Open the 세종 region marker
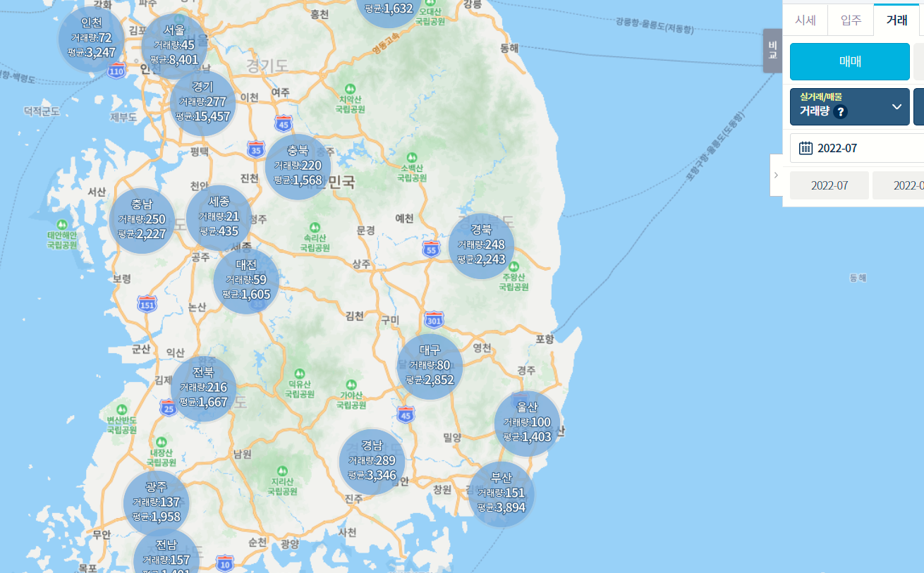The image size is (924, 573). pos(219,216)
